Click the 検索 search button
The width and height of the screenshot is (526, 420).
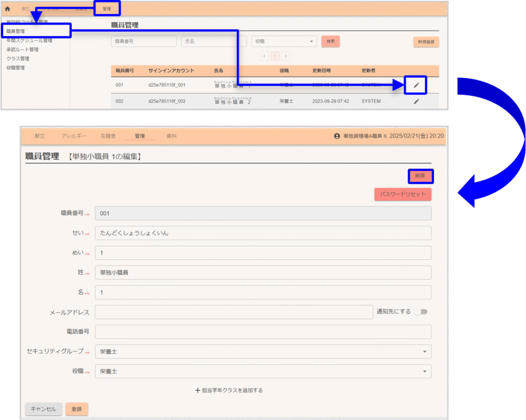tap(330, 42)
